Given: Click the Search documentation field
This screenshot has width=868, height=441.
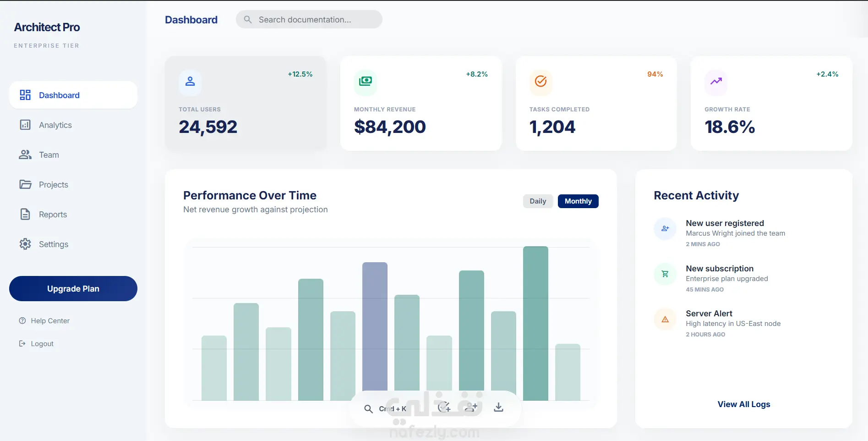Looking at the screenshot, I should point(309,20).
